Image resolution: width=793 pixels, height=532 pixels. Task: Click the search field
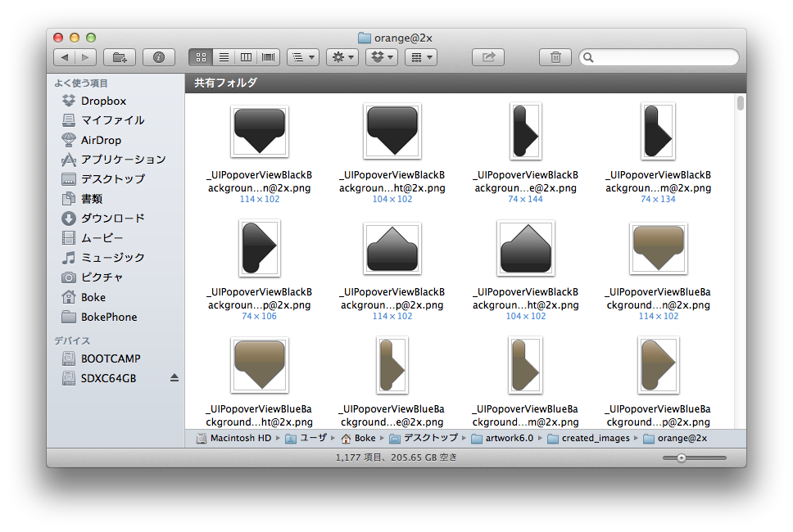pos(659,57)
